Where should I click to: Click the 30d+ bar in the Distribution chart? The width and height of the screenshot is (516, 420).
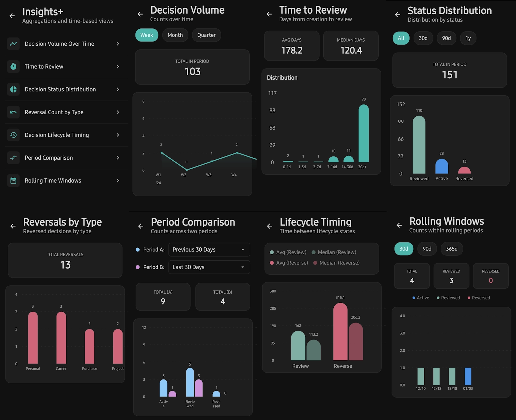(363, 133)
